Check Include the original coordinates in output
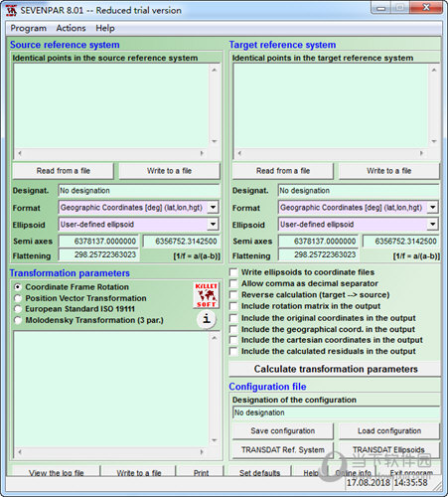This screenshot has width=448, height=497. [233, 318]
